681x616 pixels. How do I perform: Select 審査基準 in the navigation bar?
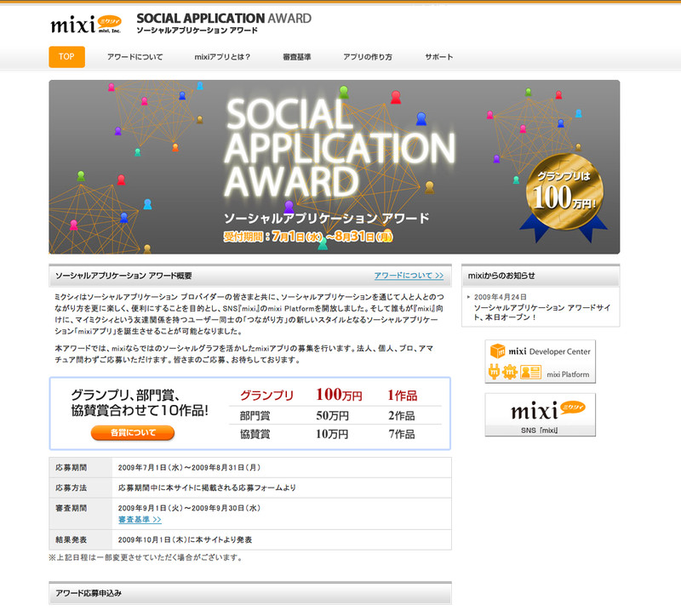(x=297, y=57)
